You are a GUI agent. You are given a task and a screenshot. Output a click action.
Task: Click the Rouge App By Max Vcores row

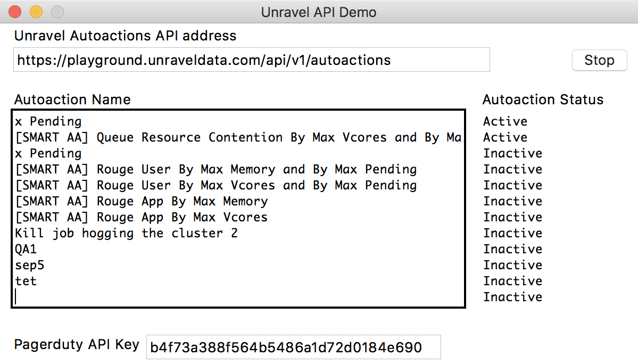(x=142, y=217)
